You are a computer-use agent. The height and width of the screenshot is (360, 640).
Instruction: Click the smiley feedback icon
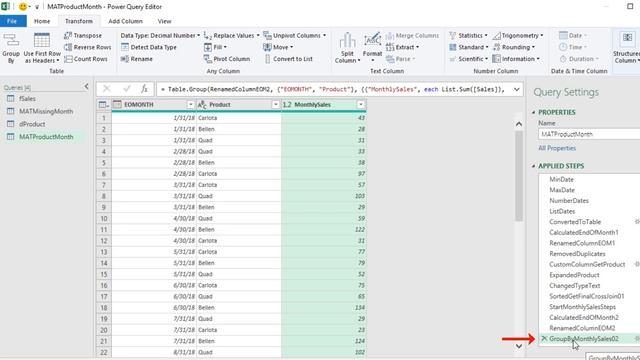pyautogui.click(x=23, y=7)
